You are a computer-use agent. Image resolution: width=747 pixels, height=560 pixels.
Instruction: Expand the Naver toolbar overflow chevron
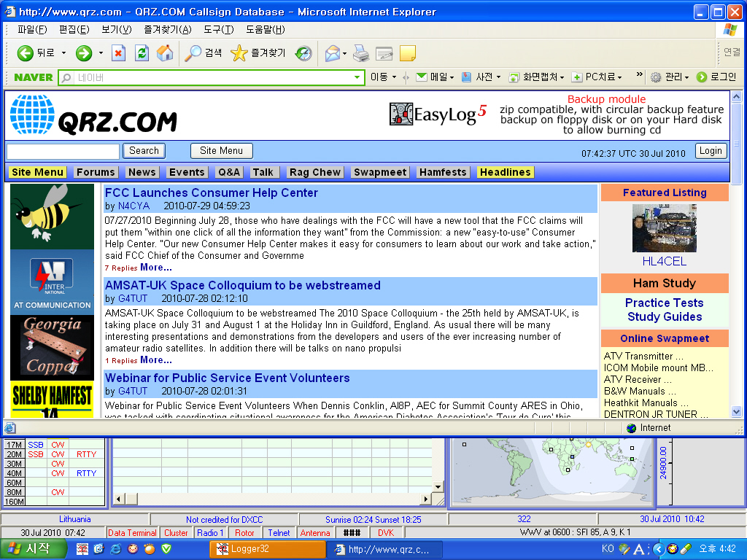(639, 75)
